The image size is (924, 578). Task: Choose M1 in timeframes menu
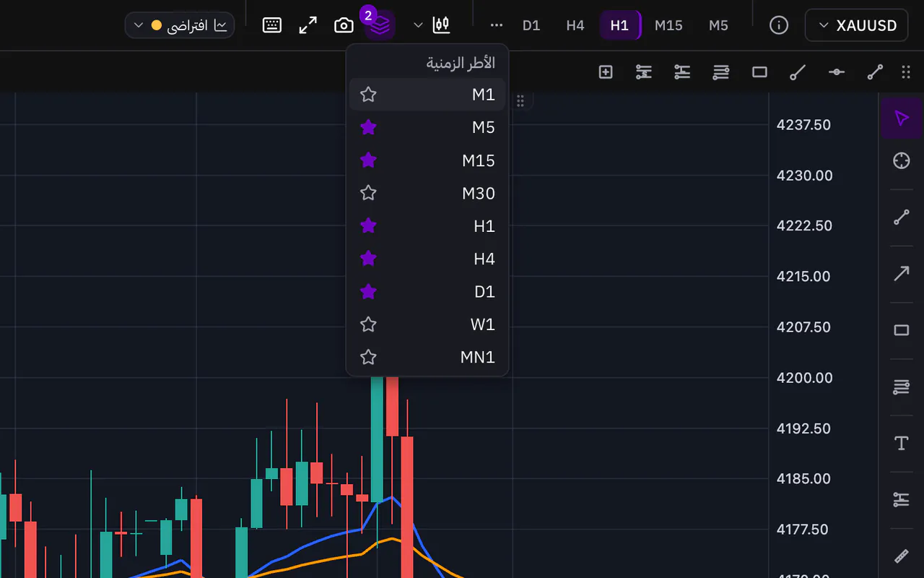click(x=427, y=94)
